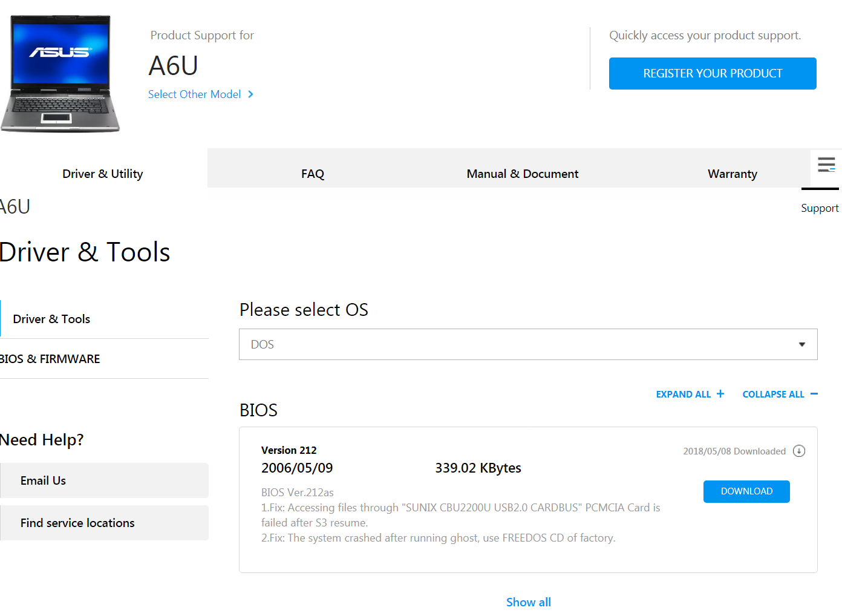Screen dimensions: 842x616
Task: Click EXPAND ALL link
Action: [684, 394]
